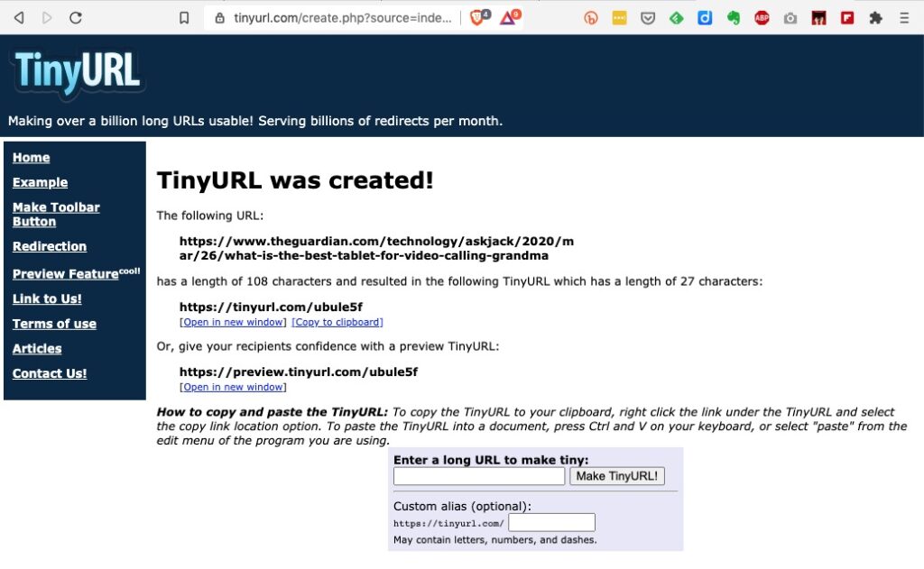
Task: Click the Brave Rewards triangle icon
Action: (x=509, y=17)
